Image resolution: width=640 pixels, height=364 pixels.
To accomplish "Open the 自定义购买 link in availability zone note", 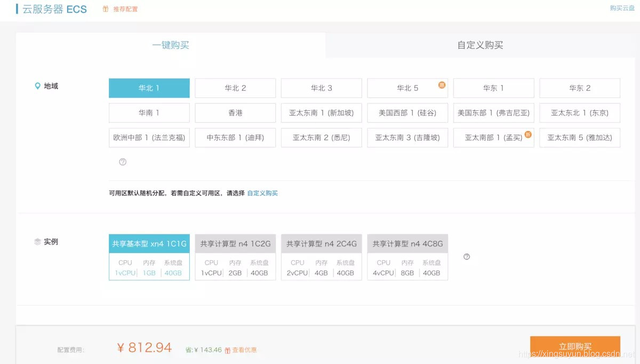I will click(262, 193).
